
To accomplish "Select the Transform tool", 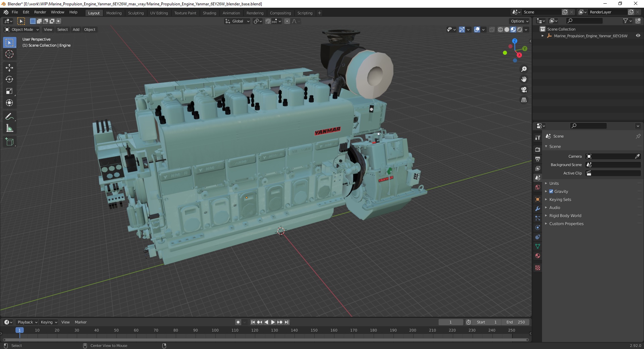I will pos(9,103).
